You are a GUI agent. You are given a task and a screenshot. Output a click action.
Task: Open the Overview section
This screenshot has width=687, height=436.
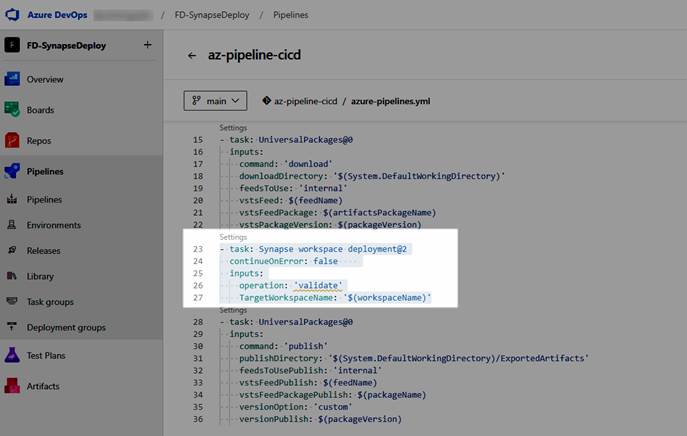(x=45, y=79)
